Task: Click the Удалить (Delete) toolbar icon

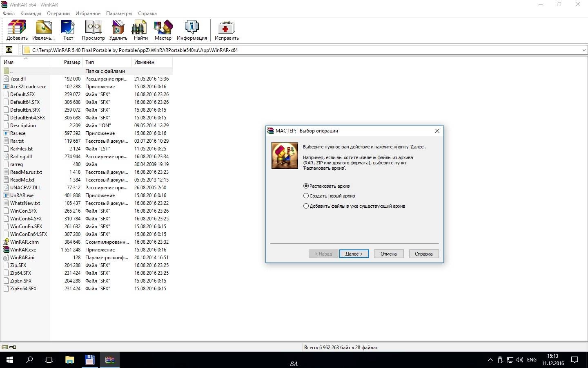Action: [x=118, y=30]
